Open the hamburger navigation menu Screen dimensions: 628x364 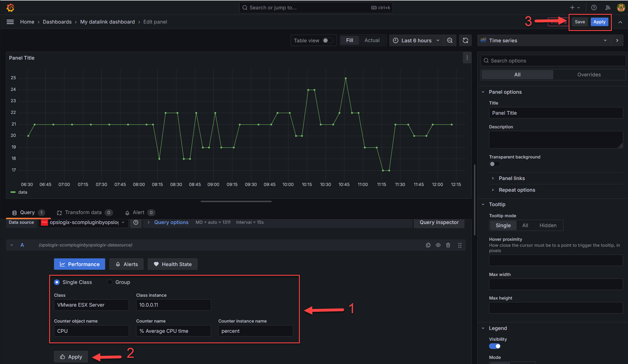[x=10, y=22]
